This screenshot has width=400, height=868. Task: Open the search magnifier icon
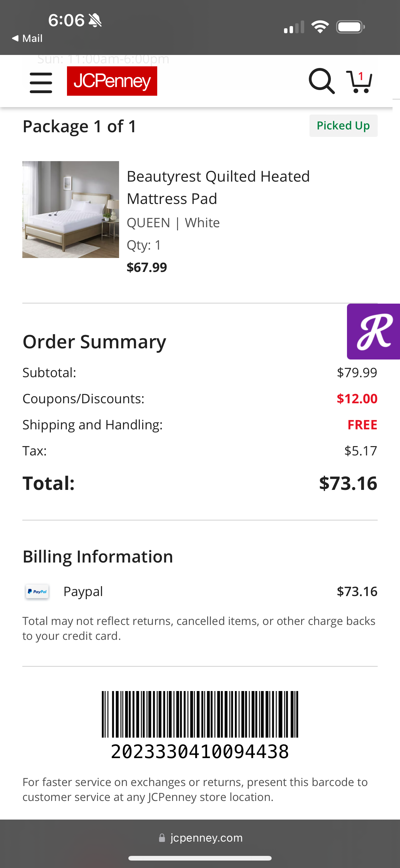point(322,81)
